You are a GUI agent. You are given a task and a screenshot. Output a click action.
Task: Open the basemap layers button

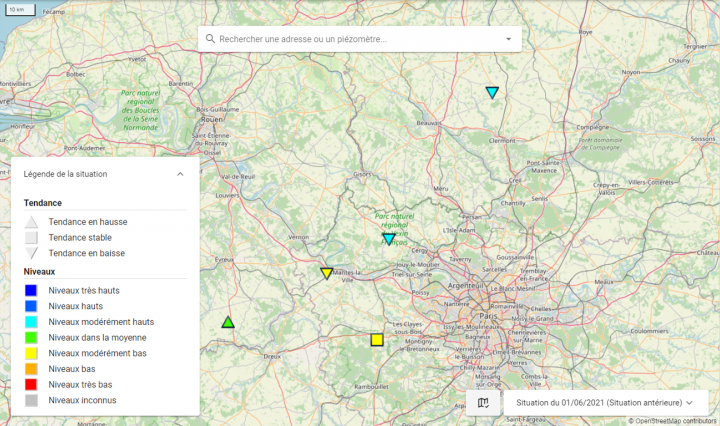(x=483, y=402)
